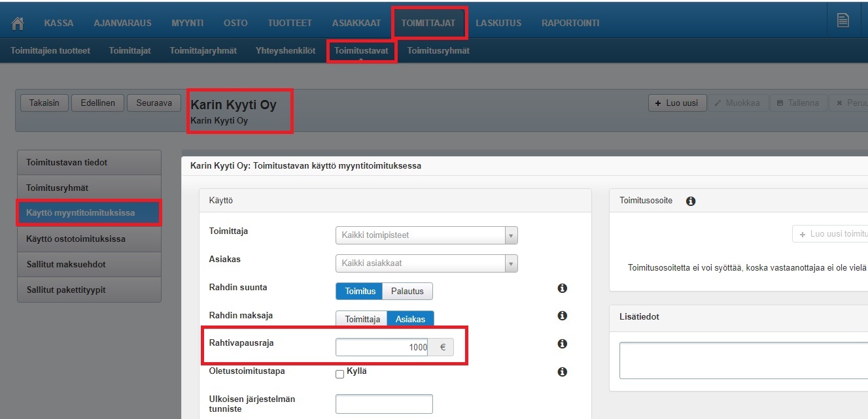Open Sallitut maksuehdot in the sidebar
Viewport: 868px width, 419px height.
point(89,264)
